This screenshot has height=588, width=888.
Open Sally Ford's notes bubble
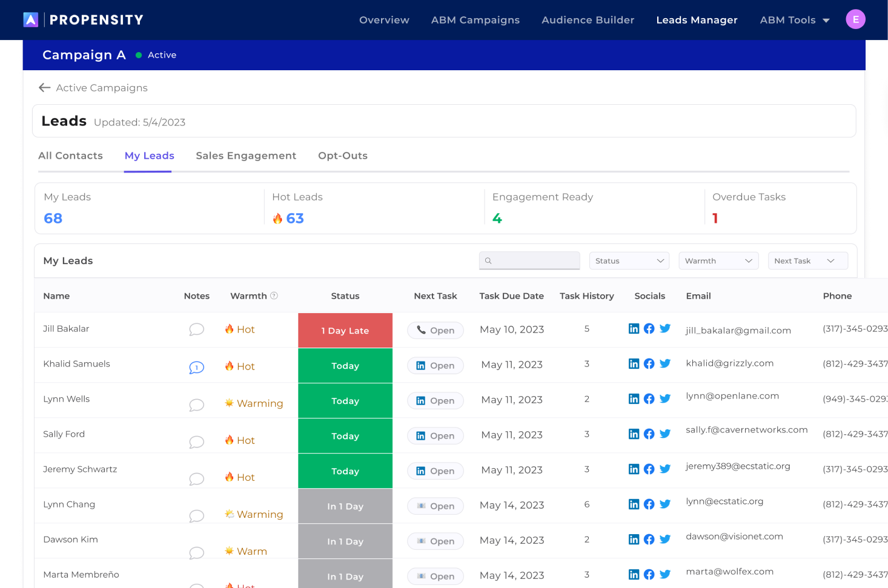click(196, 442)
